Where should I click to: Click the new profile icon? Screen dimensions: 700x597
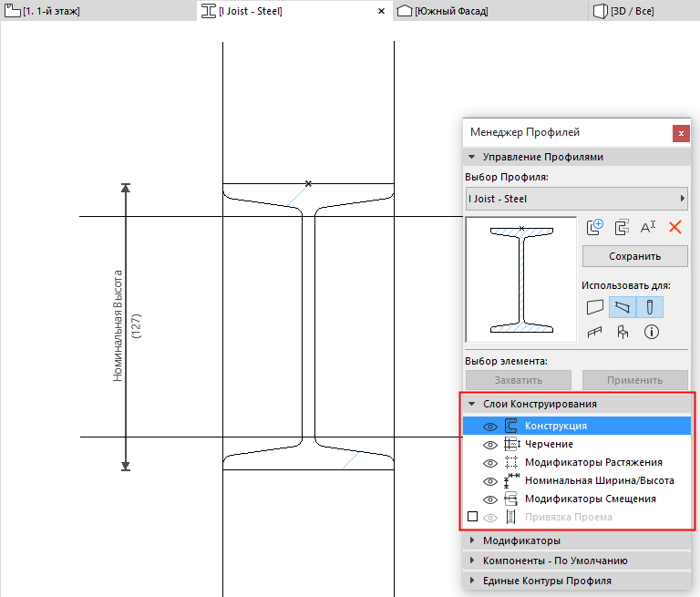point(594,227)
